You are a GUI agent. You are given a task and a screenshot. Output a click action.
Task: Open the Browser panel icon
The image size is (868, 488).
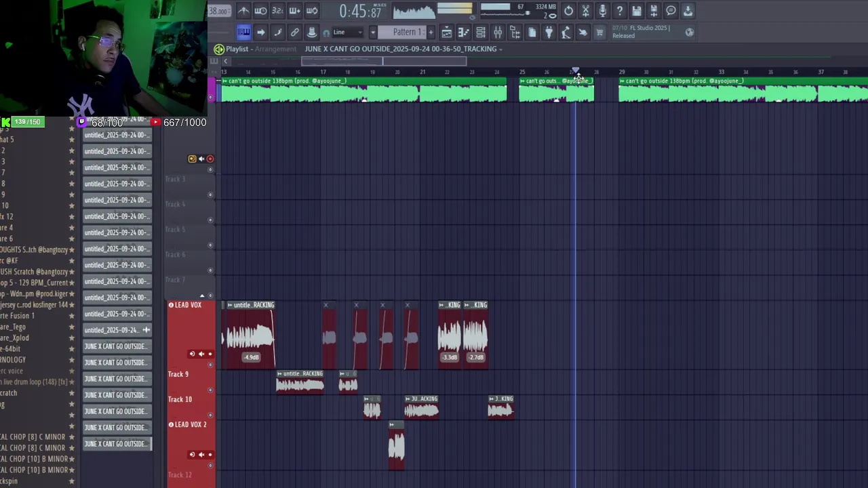click(515, 32)
